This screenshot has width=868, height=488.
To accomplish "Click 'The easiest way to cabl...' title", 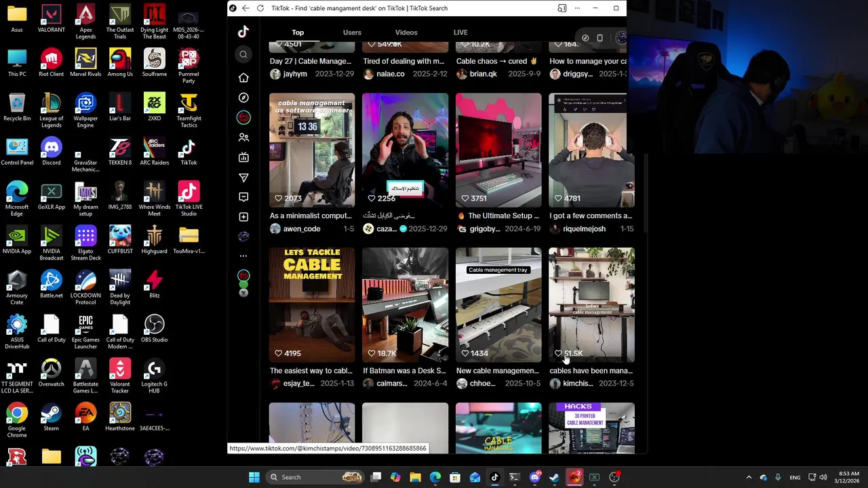I will coord(311,371).
